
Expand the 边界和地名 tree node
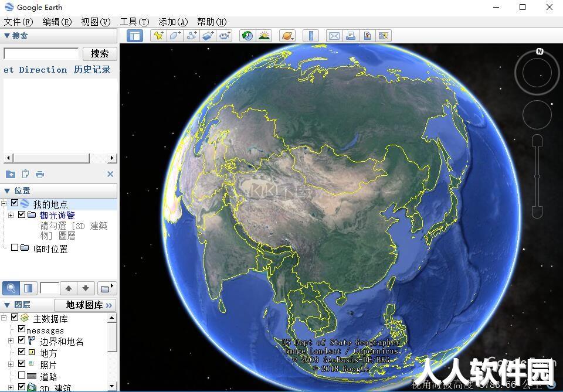(x=11, y=340)
